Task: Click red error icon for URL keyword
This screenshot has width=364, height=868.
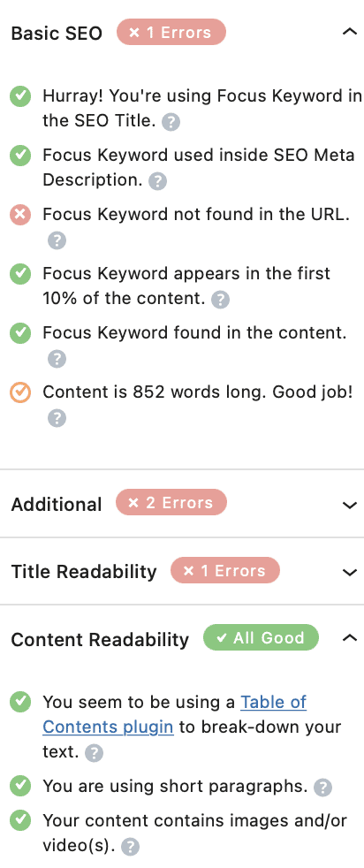Action: [20, 214]
